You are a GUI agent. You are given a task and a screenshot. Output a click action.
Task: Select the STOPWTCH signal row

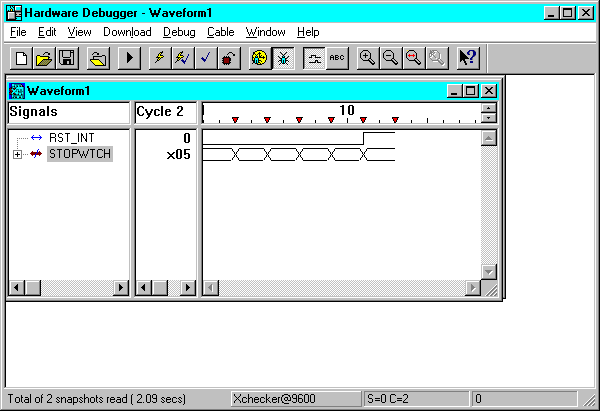tap(80, 154)
